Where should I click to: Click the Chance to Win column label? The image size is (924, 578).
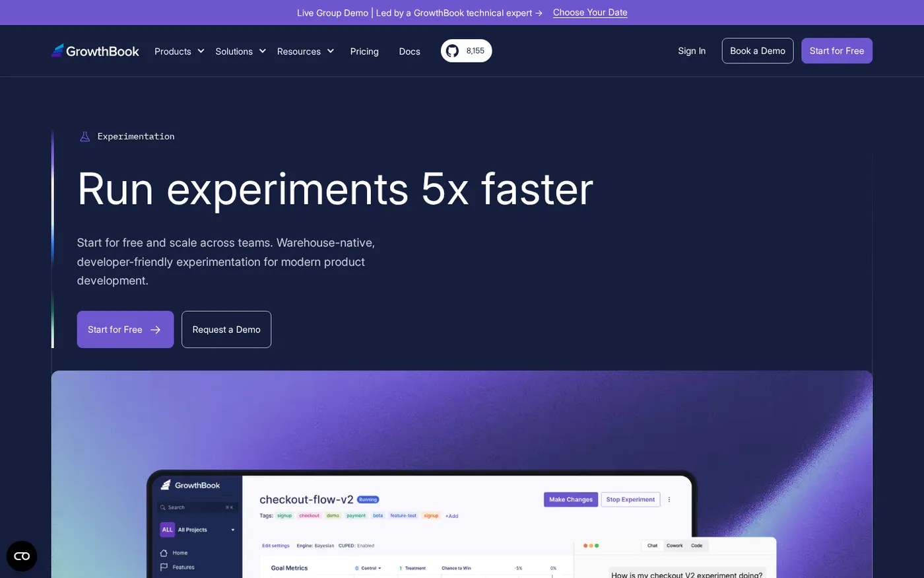pos(456,568)
